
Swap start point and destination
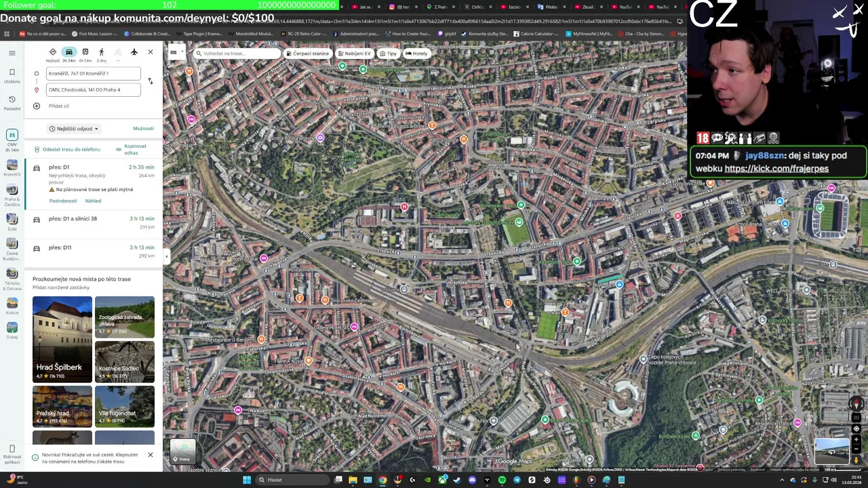[x=151, y=81]
